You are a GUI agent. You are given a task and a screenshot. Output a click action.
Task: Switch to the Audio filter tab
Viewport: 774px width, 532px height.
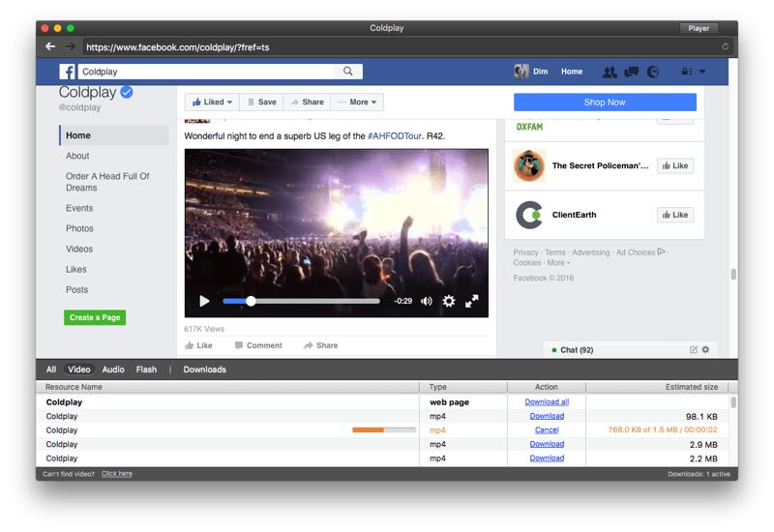pos(113,369)
